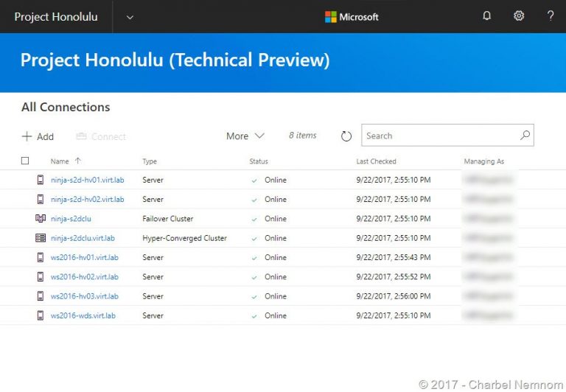Sort by the Managing As column header

[x=483, y=161]
